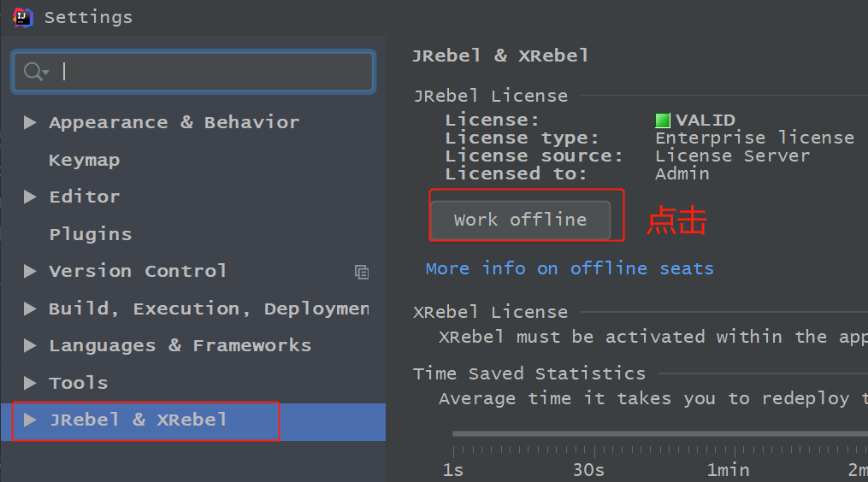Open the Plugins settings page
Viewport: 868px width, 482px height.
(x=90, y=234)
